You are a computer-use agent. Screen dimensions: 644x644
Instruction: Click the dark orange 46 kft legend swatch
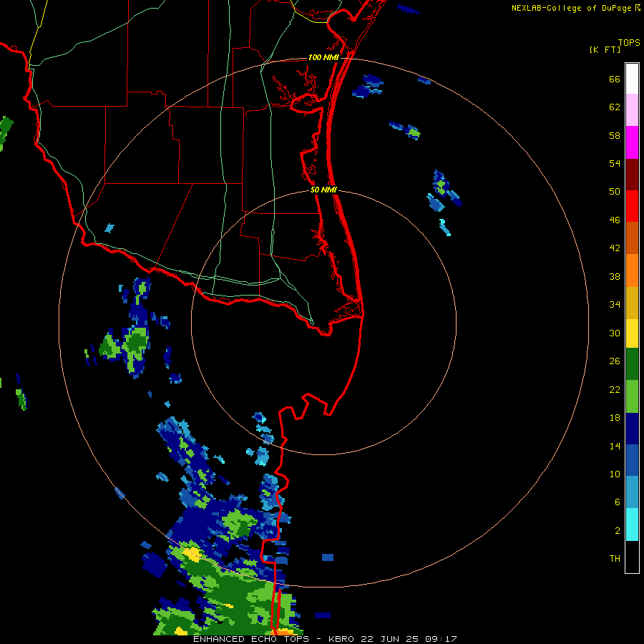point(632,238)
